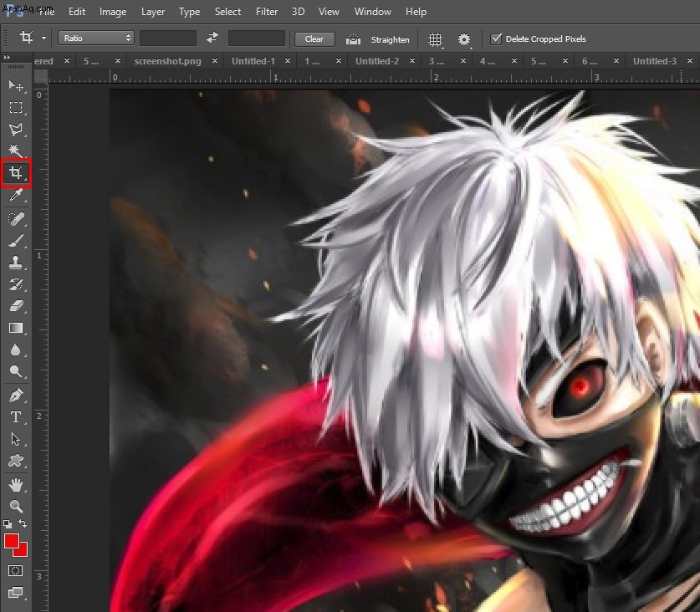The width and height of the screenshot is (700, 612).
Task: Click the Clear button
Action: point(314,38)
